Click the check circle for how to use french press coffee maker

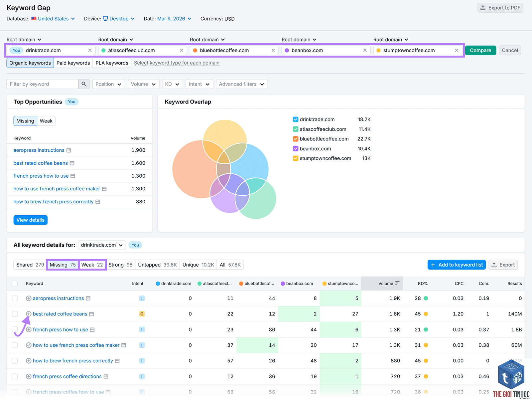[29, 345]
